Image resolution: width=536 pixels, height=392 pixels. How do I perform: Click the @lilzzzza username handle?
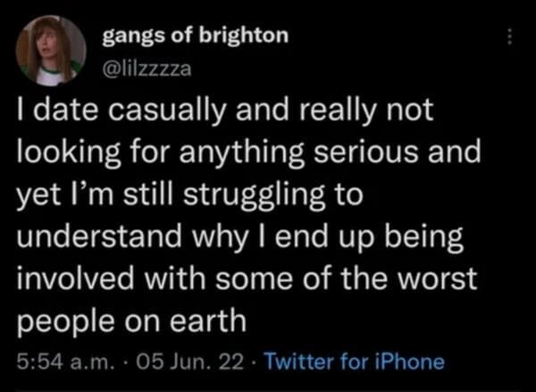click(x=147, y=63)
